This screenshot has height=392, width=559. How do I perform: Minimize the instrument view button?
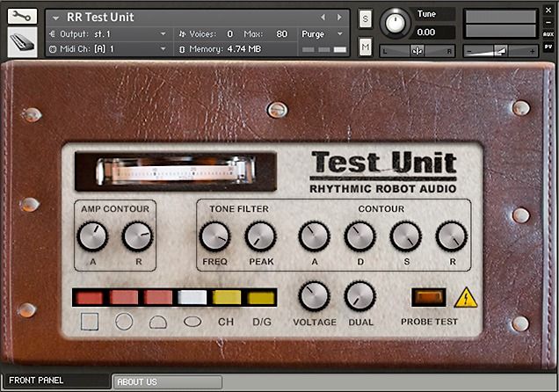(548, 23)
